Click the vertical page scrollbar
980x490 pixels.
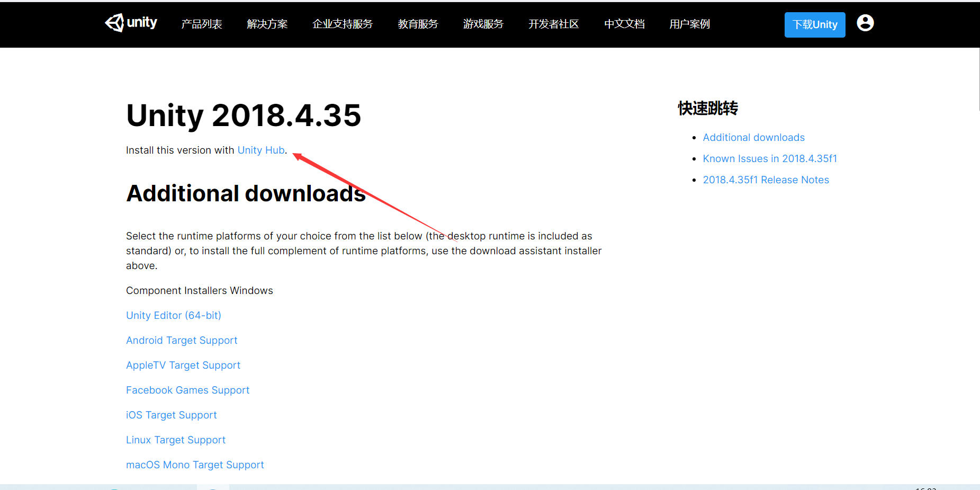pos(978,79)
